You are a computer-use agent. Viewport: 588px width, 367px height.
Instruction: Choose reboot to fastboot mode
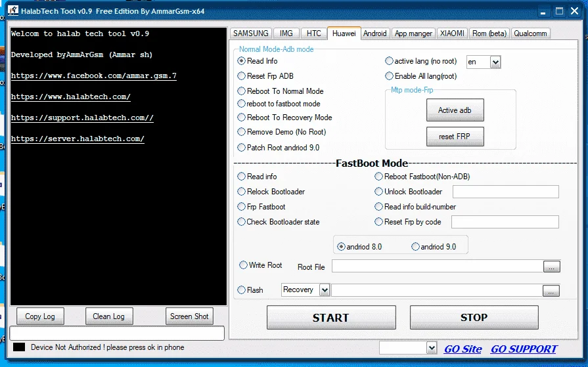(279, 104)
